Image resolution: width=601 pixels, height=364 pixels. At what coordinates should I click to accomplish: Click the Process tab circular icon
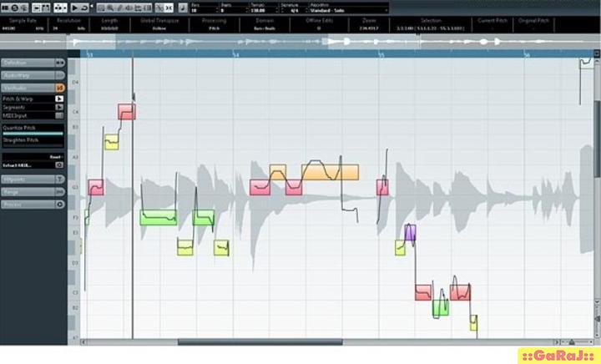click(60, 205)
